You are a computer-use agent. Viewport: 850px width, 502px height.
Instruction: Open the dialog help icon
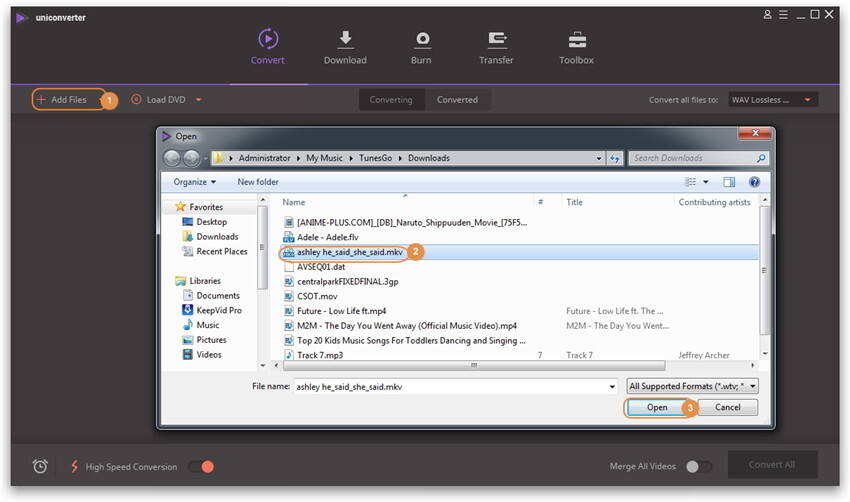point(754,182)
